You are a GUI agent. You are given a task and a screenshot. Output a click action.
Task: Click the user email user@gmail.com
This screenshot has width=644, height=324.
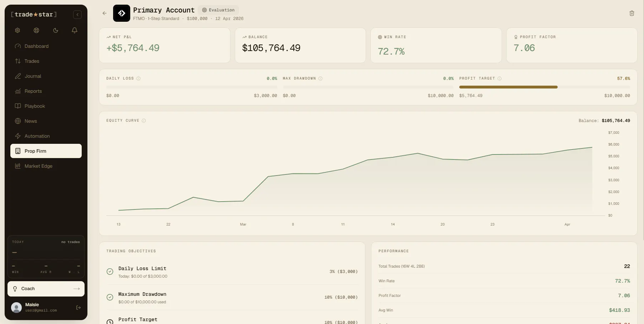click(x=41, y=310)
